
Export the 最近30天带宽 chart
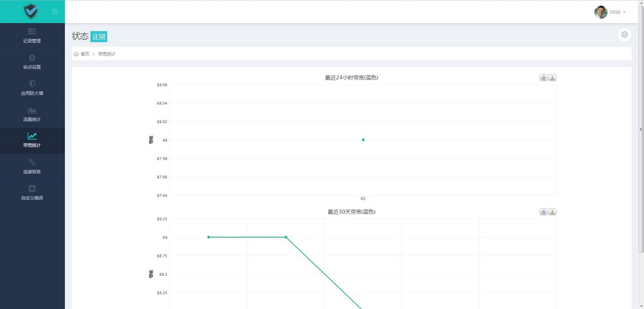[x=553, y=211]
